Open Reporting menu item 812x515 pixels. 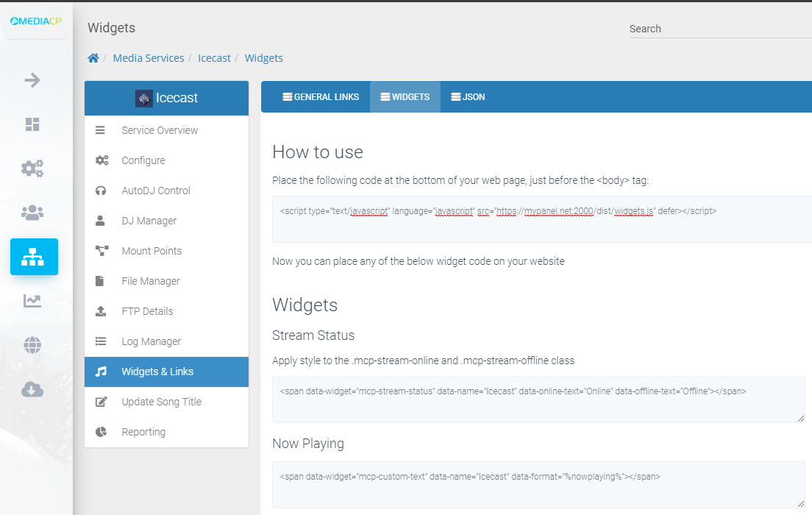click(x=166, y=432)
